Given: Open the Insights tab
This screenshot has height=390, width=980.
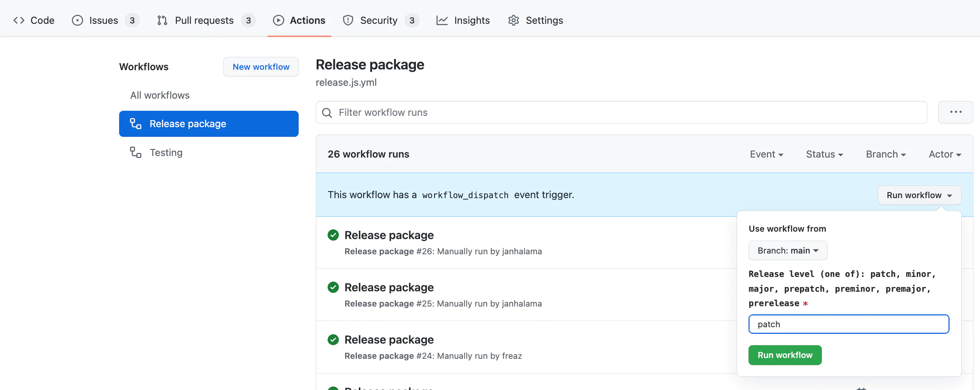Looking at the screenshot, I should tap(463, 20).
